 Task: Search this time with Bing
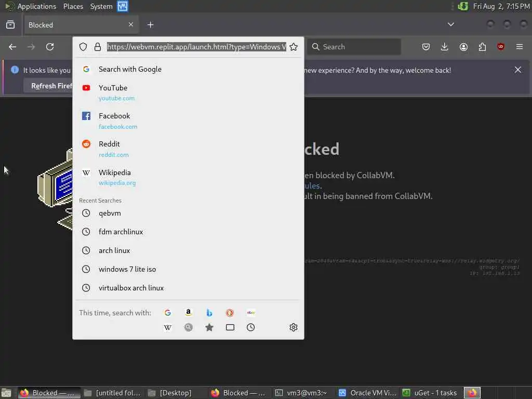pos(209,313)
